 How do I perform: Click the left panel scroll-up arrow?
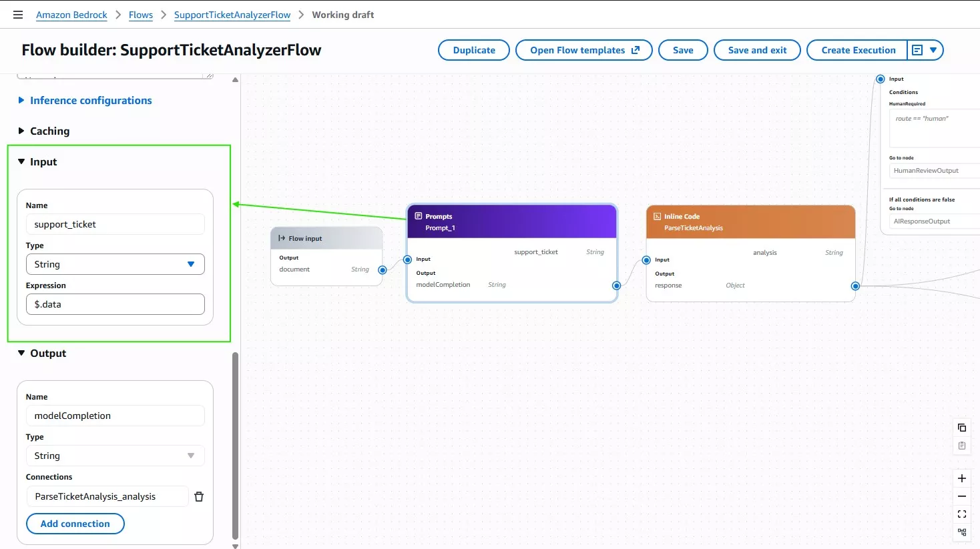pyautogui.click(x=235, y=79)
